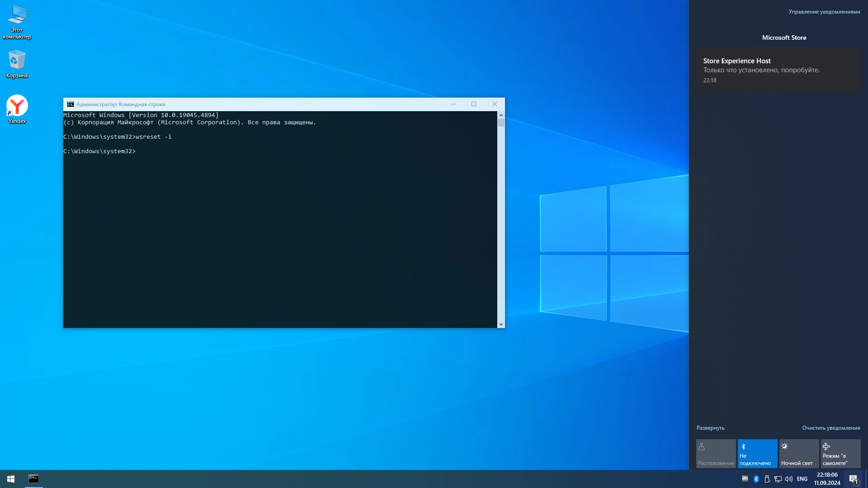Viewport: 868px width, 488px height.
Task: Click the VMware tools tray icon
Action: [745, 479]
